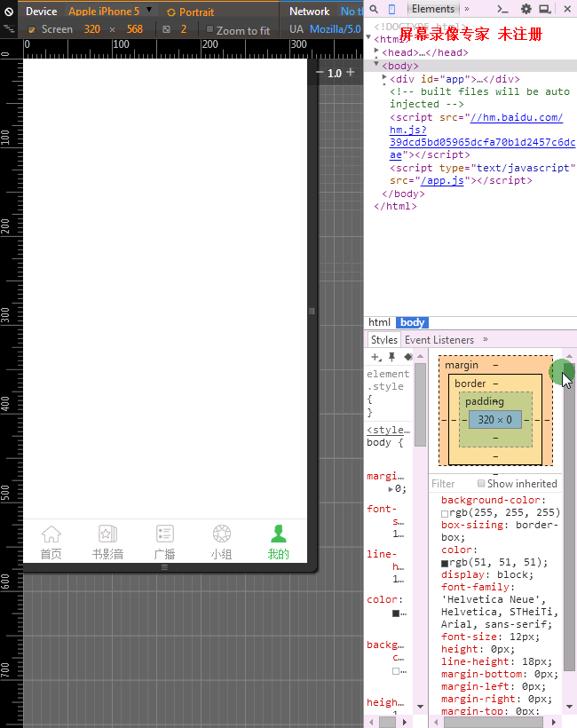Switch to the Styles tab
The image size is (577, 728).
pyautogui.click(x=383, y=340)
